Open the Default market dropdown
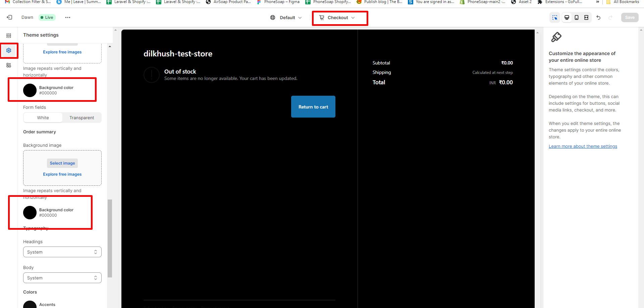This screenshot has width=644, height=308. pos(286,17)
